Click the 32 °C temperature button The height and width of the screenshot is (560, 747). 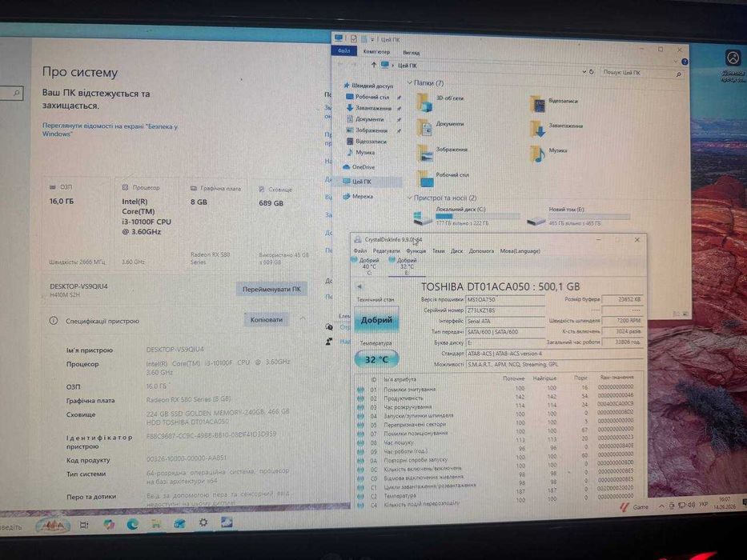tap(376, 359)
